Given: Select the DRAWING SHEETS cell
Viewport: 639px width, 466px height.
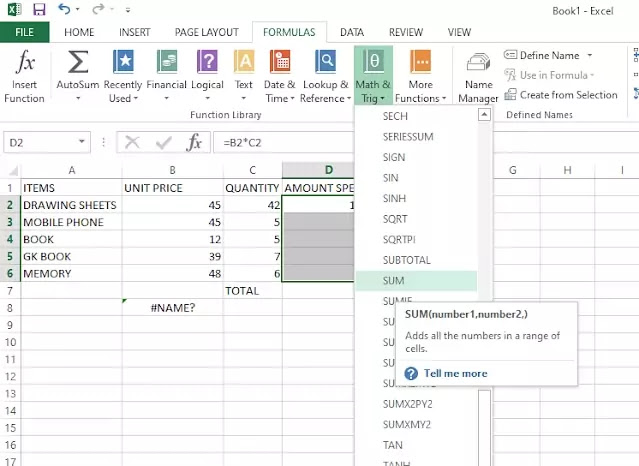Looking at the screenshot, I should pos(71,205).
